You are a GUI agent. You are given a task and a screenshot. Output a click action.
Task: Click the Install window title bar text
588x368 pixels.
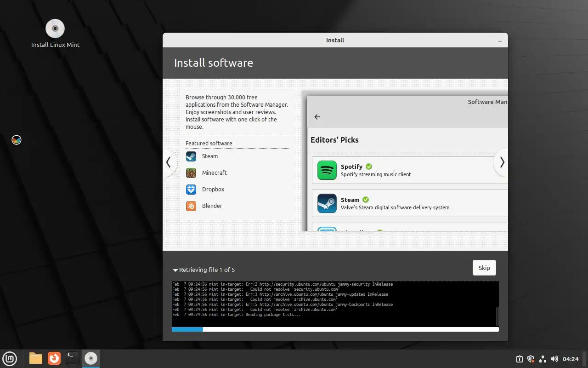click(335, 40)
